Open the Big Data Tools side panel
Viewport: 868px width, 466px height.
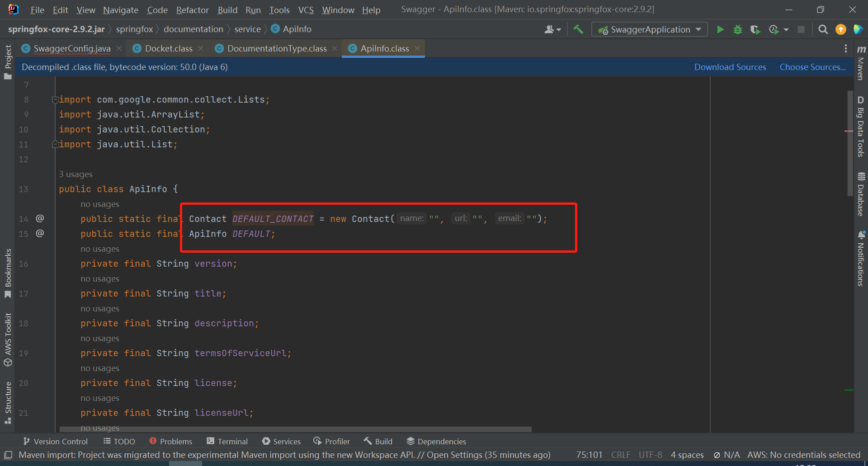coord(861,127)
